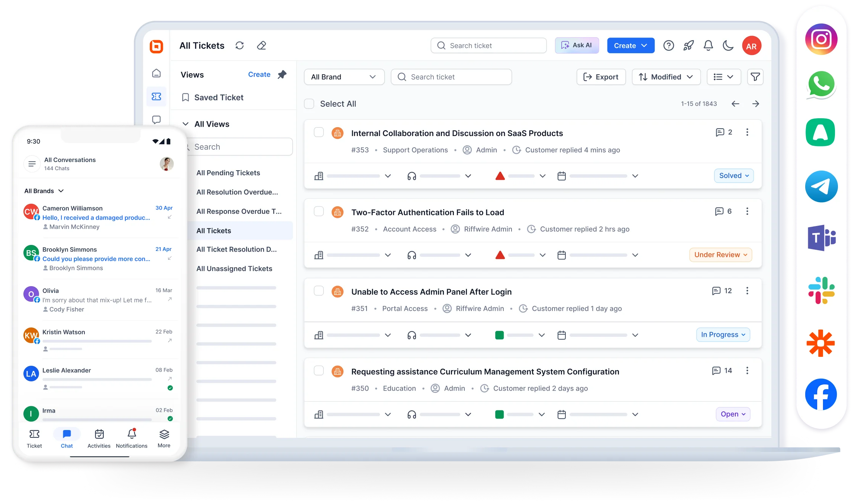The height and width of the screenshot is (504, 858).
Task: Open the All Brand dropdown
Action: tap(344, 77)
